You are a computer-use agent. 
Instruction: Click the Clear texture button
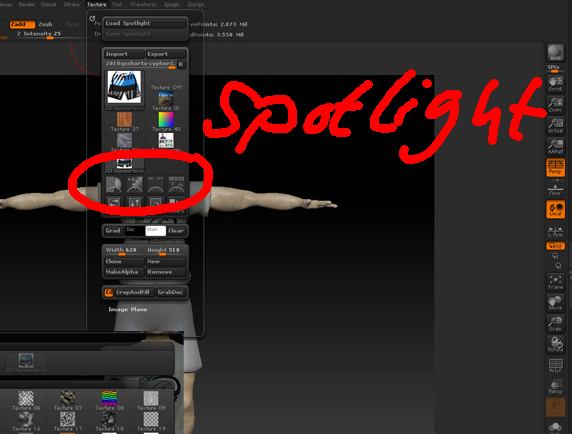coord(177,231)
